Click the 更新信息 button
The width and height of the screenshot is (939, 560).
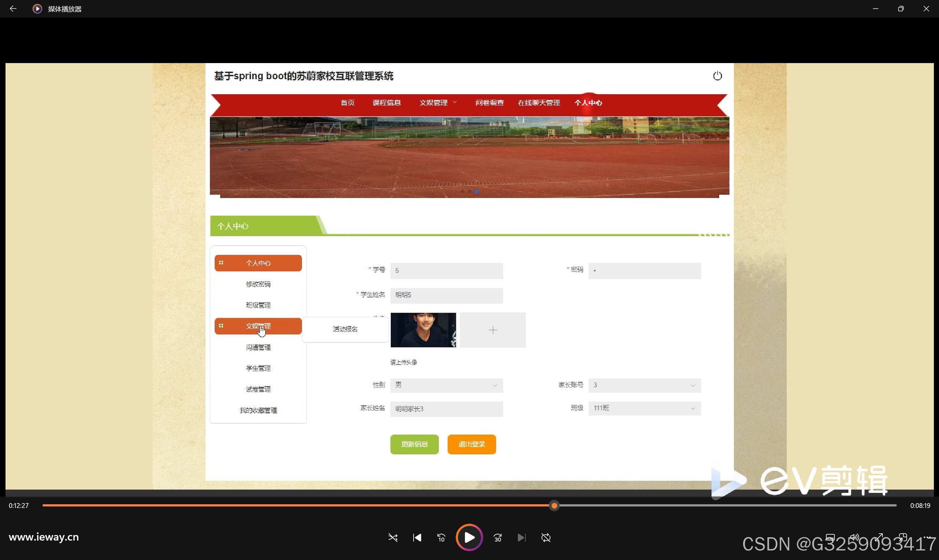pos(414,444)
